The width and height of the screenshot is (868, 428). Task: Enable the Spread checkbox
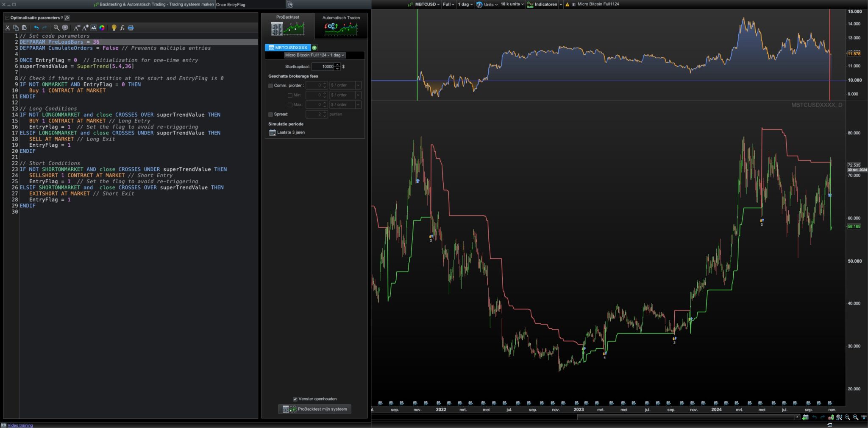tap(271, 114)
